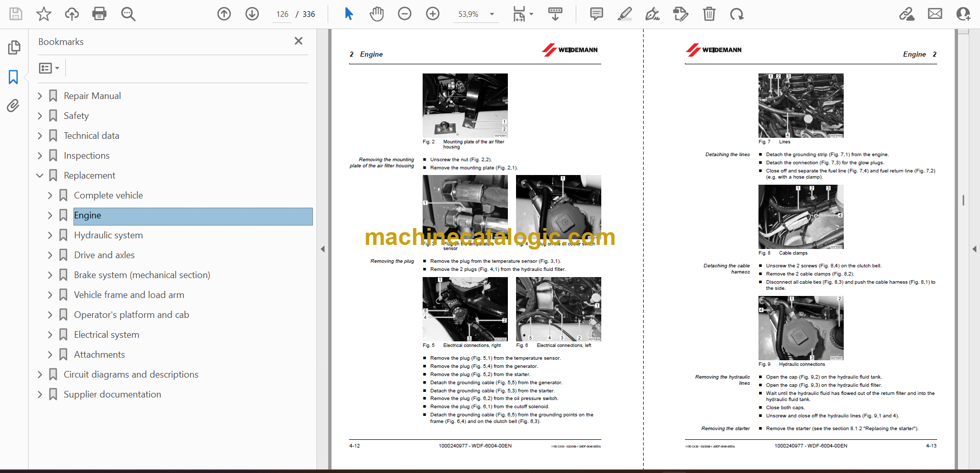
Task: Open the Page Thumbnails panel
Action: 14,47
